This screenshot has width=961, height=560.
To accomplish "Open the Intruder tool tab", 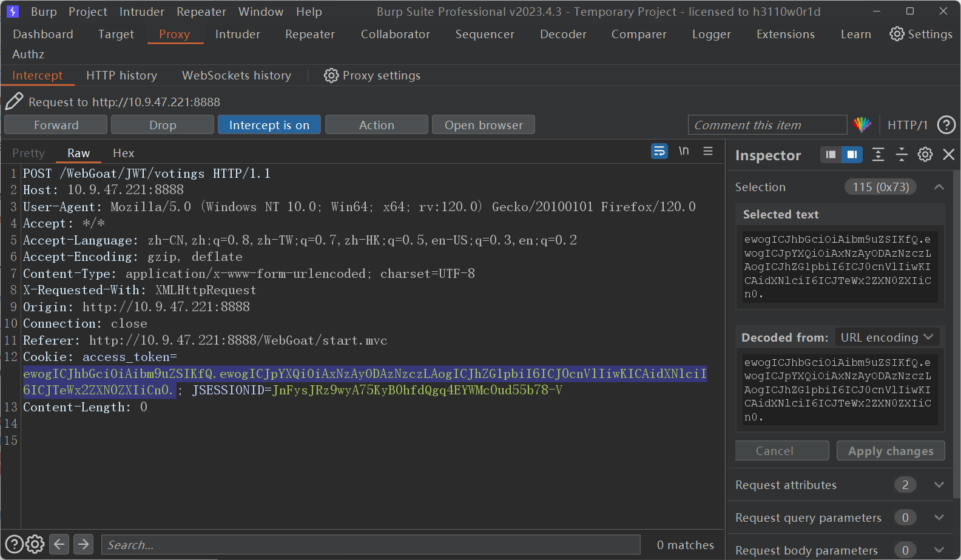I will [238, 34].
